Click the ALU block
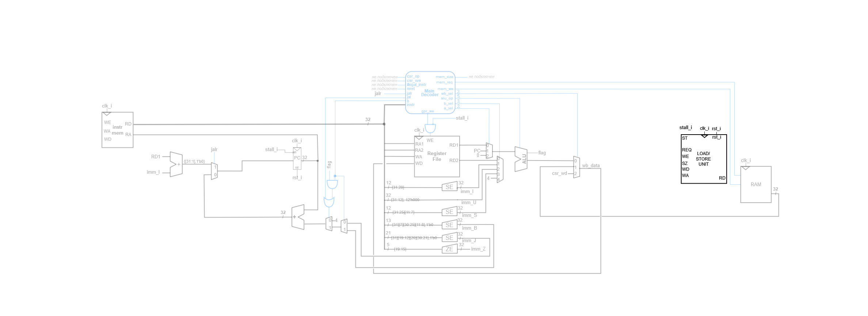This screenshot has width=868, height=316. pyautogui.click(x=521, y=159)
